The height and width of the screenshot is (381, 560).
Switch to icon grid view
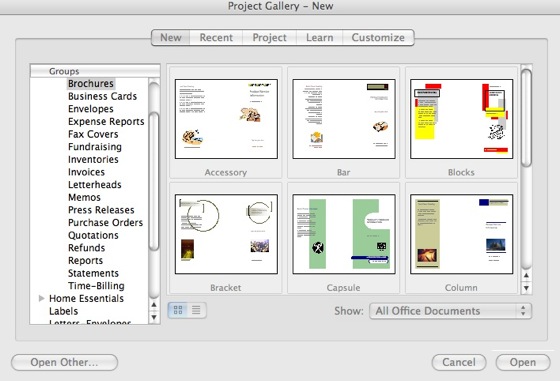pyautogui.click(x=178, y=310)
